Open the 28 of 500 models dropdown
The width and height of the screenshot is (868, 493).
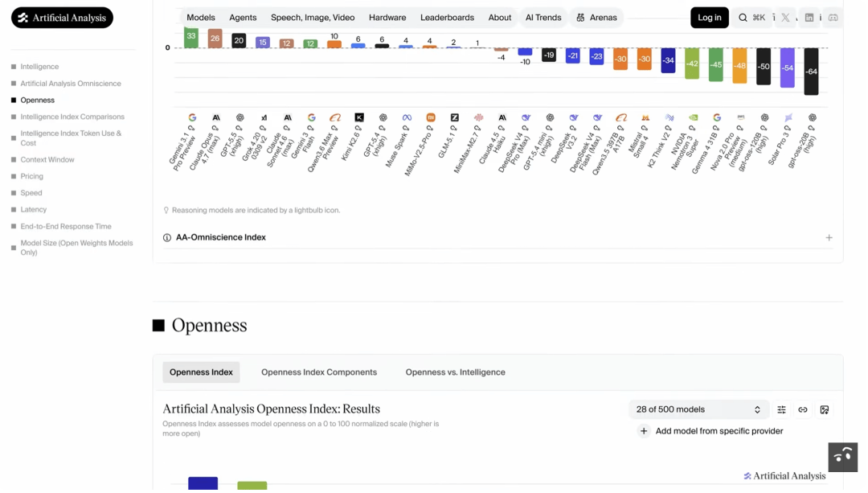(698, 410)
